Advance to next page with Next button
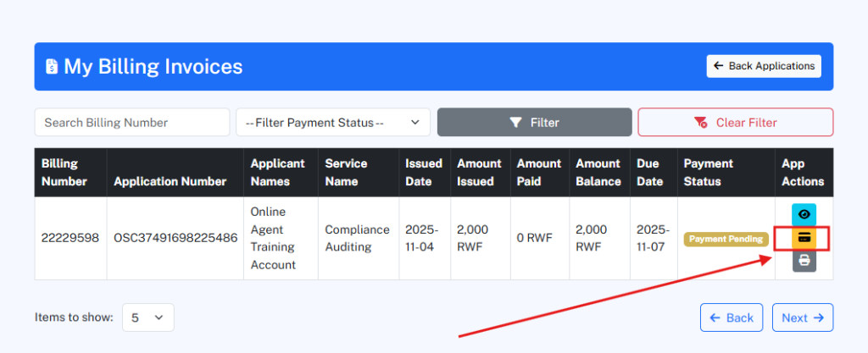The width and height of the screenshot is (868, 353). point(802,317)
